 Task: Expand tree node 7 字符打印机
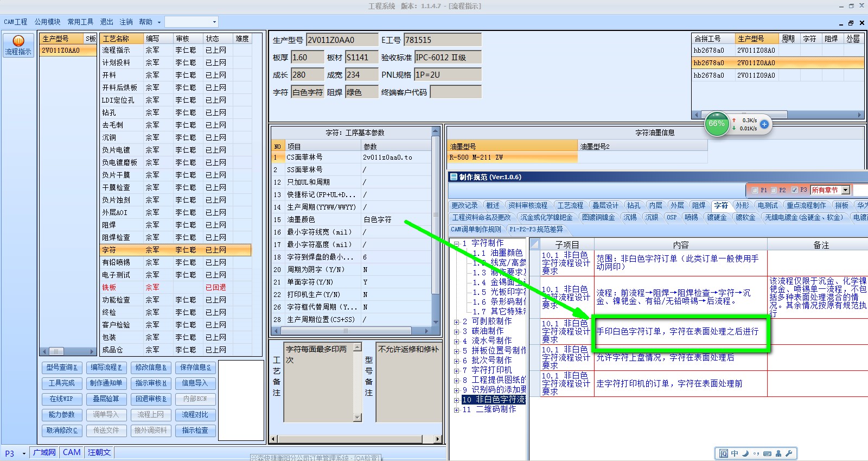point(457,370)
